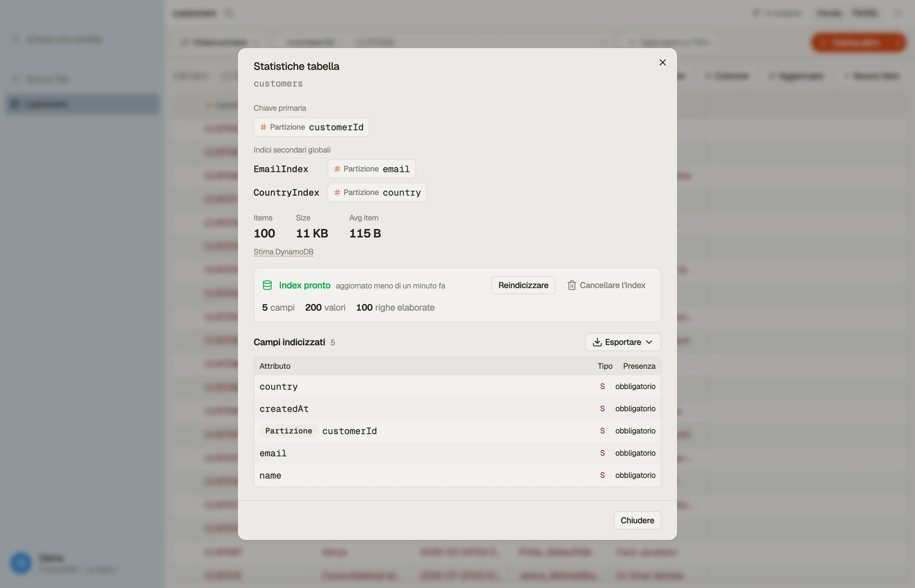Viewport: 915px width, 588px height.
Task: Click the Chiudere button
Action: tap(637, 520)
